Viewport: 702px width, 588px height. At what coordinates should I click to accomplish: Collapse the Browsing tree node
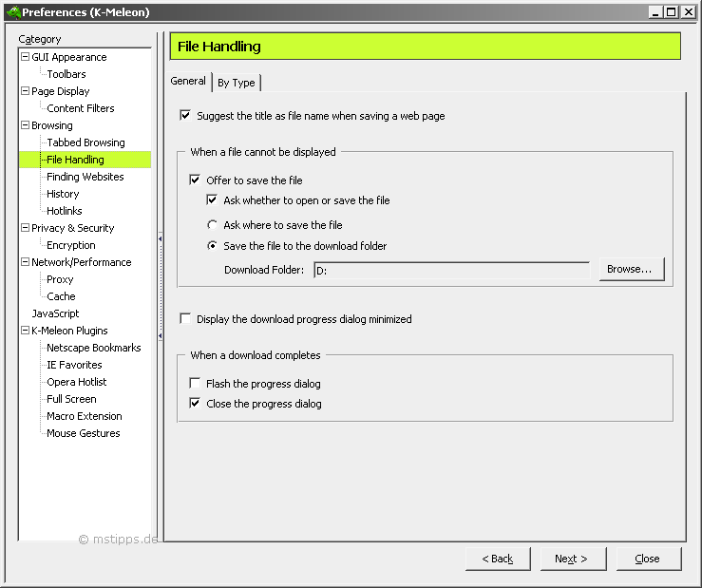point(25,125)
